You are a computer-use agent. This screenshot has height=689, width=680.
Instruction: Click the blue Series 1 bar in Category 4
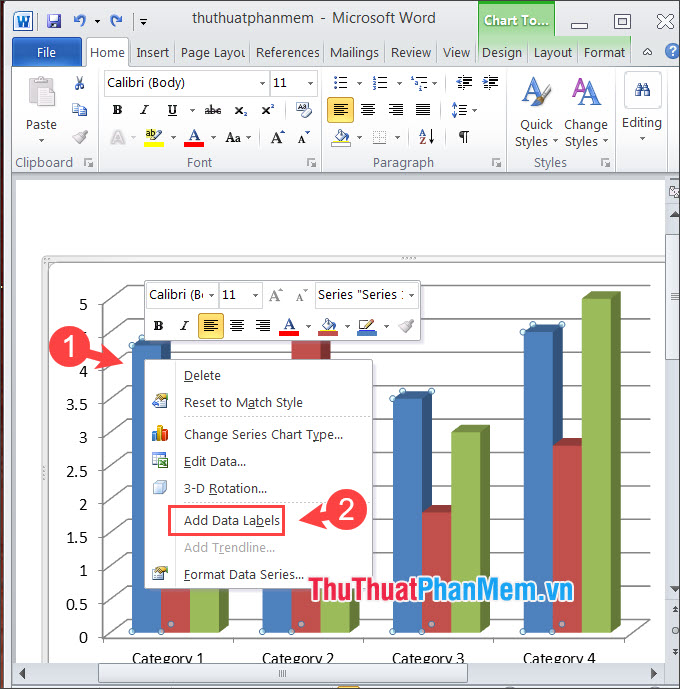point(538,480)
